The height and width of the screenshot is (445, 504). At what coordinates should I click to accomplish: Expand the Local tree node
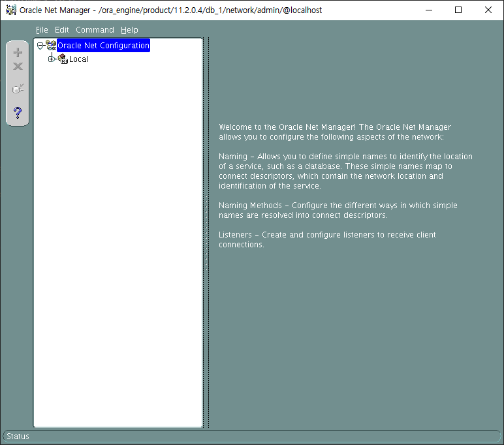point(51,59)
